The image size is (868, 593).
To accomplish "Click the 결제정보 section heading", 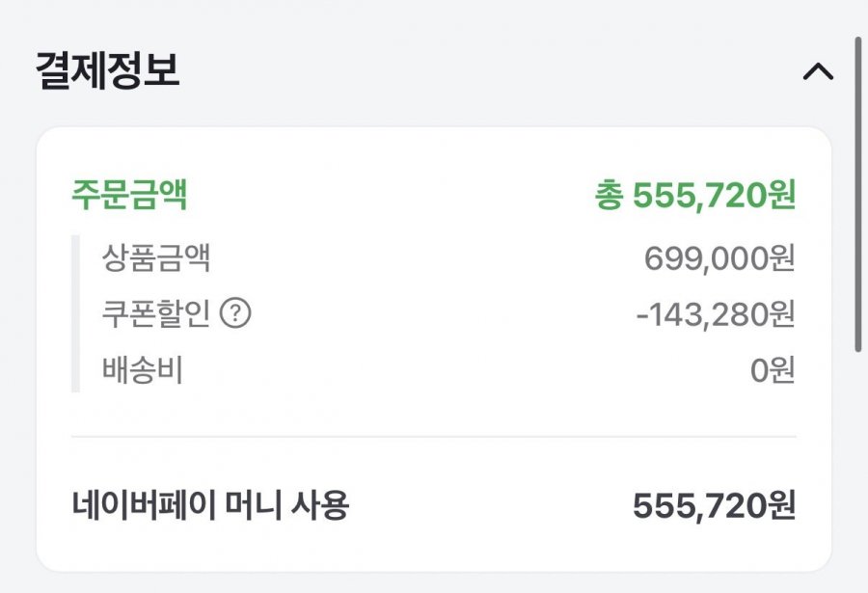I will 107,71.
